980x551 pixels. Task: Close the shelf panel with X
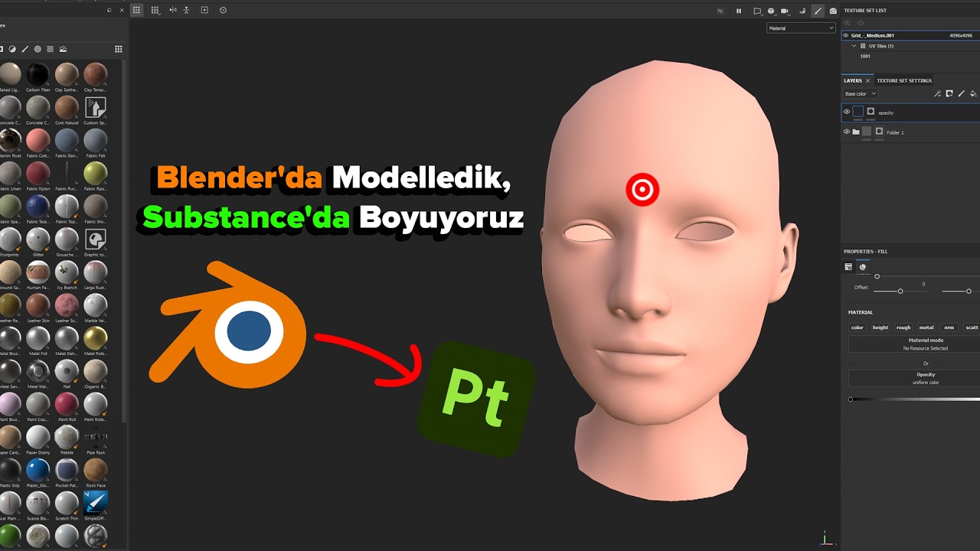122,11
